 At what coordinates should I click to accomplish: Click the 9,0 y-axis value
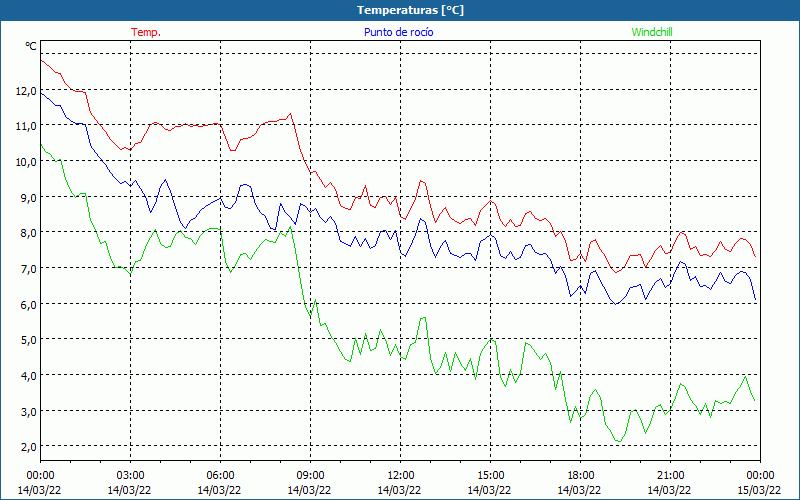[x=29, y=197]
